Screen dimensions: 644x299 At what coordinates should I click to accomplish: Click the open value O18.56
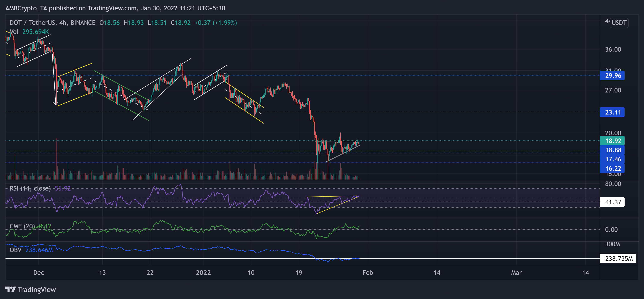(x=110, y=23)
